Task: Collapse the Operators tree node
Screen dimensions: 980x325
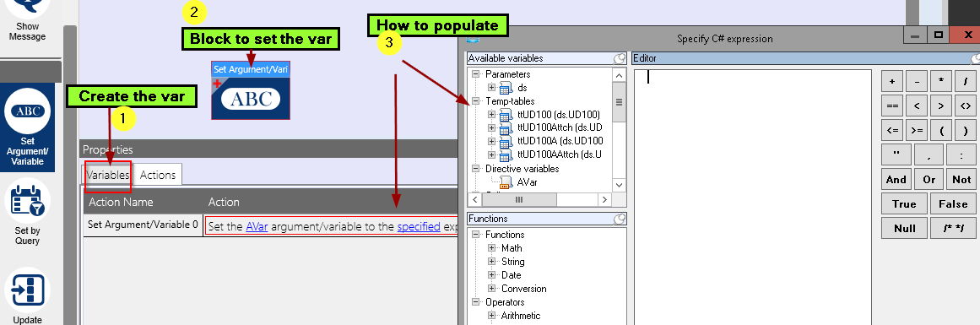Action: coord(475,302)
